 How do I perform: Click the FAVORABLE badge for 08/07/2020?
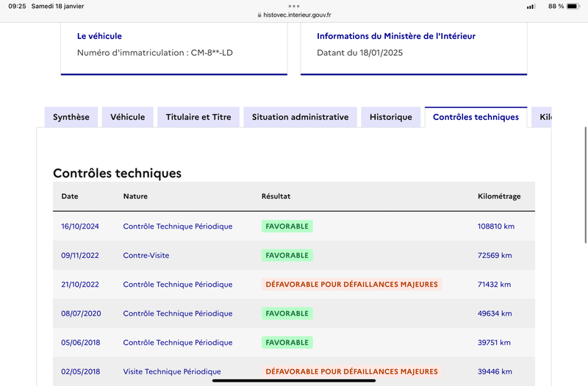[287, 313]
